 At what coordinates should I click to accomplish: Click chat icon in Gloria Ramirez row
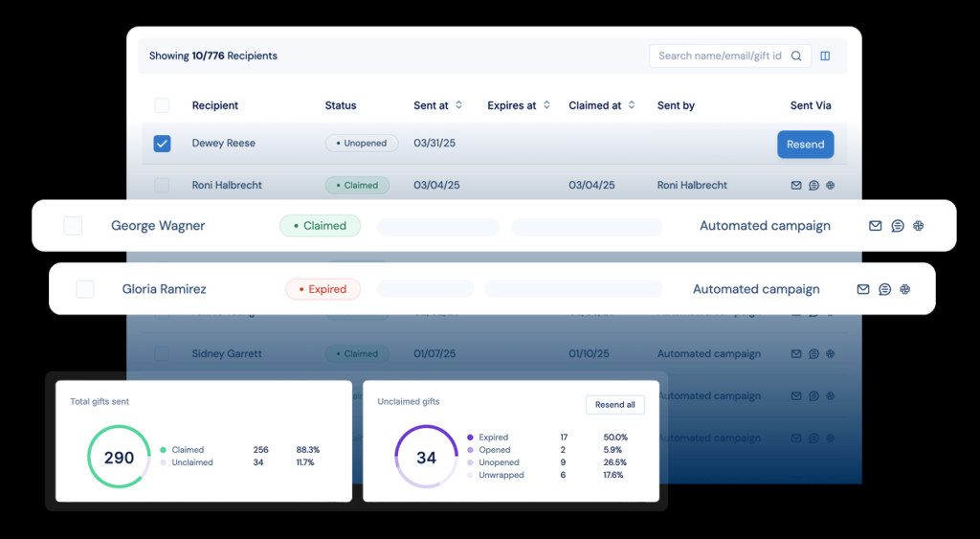click(885, 289)
